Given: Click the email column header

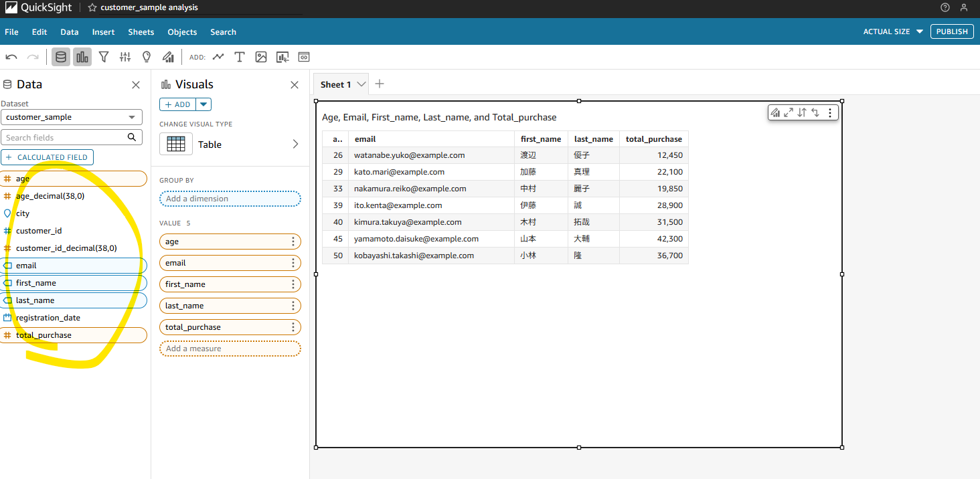Looking at the screenshot, I should [431, 139].
